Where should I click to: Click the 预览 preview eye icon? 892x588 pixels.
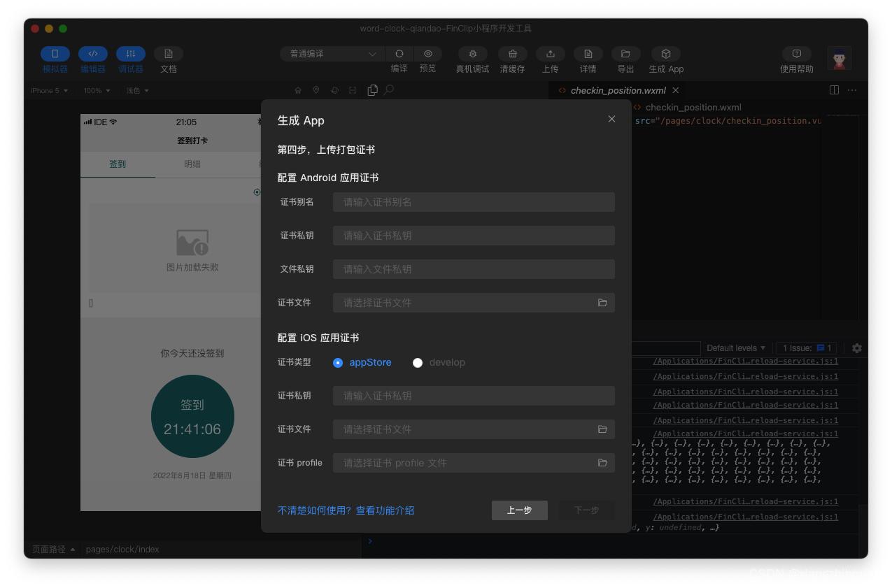point(427,54)
